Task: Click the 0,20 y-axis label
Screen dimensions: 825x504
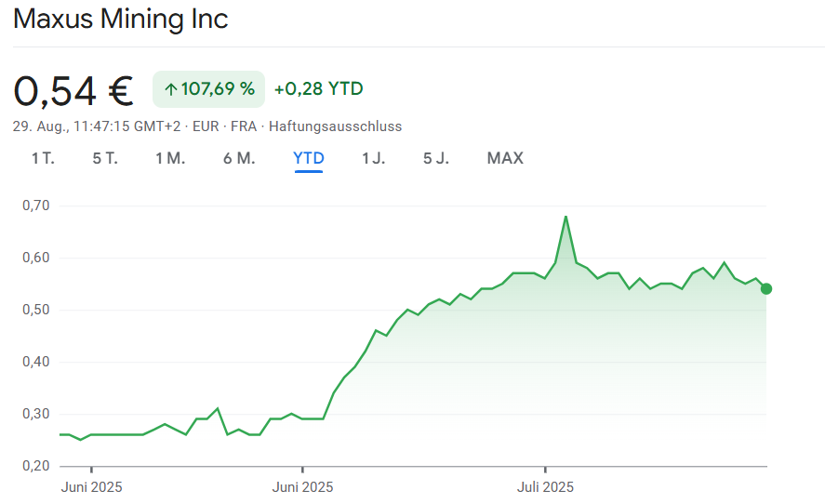Action: (x=35, y=466)
